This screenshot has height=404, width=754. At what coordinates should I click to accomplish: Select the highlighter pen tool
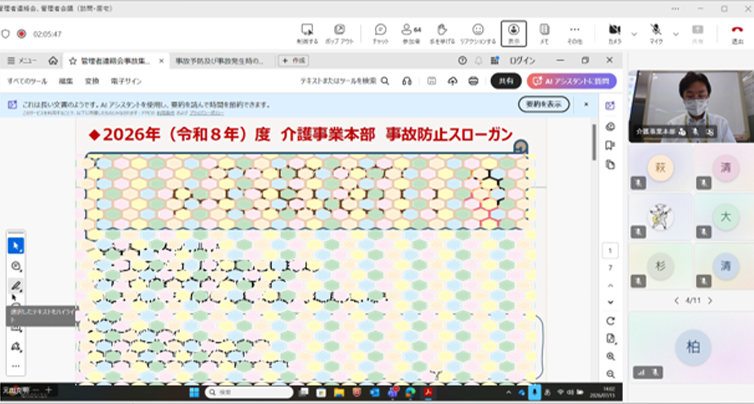(16, 286)
